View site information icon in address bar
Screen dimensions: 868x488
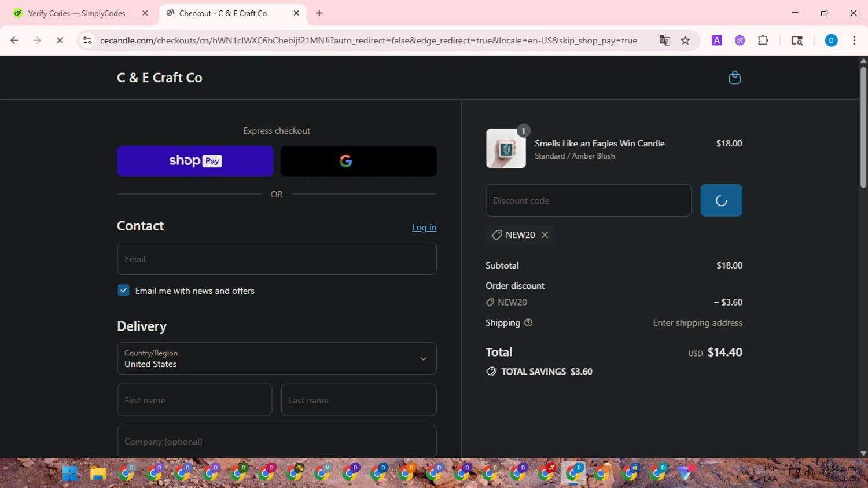tap(87, 41)
